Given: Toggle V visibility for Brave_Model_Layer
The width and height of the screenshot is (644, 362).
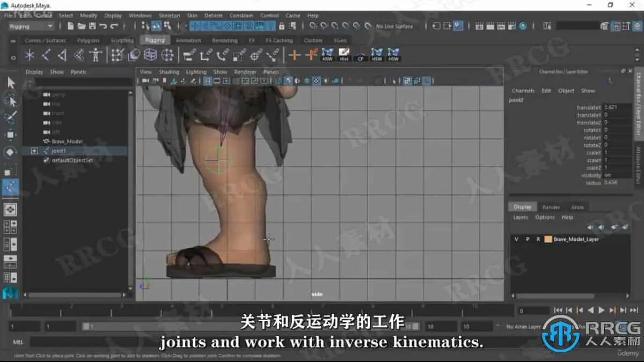Looking at the screenshot, I should (x=516, y=239).
